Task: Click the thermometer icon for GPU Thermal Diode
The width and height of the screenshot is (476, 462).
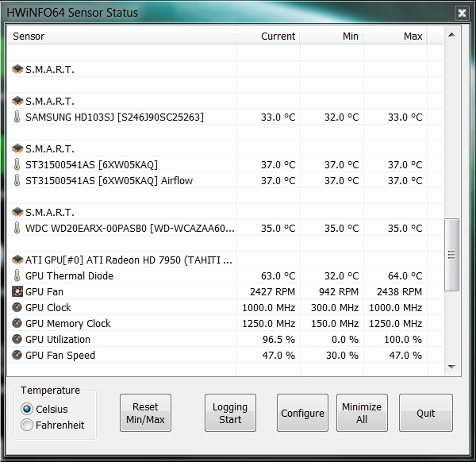Action: [17, 275]
